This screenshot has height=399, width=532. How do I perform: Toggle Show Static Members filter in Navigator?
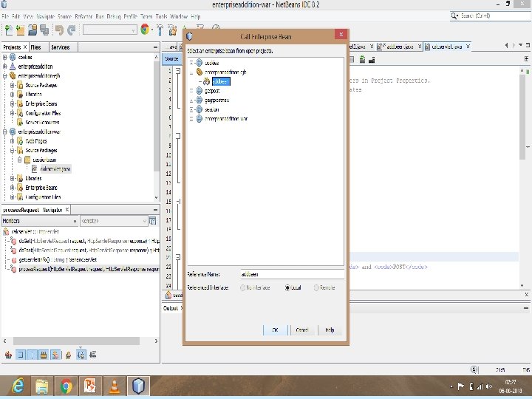point(32,355)
